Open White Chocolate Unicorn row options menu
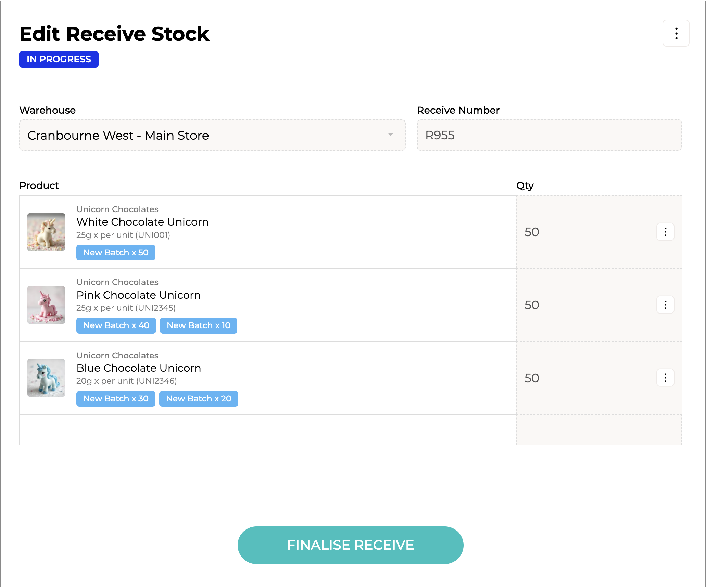Viewport: 706px width, 588px height. pos(665,232)
